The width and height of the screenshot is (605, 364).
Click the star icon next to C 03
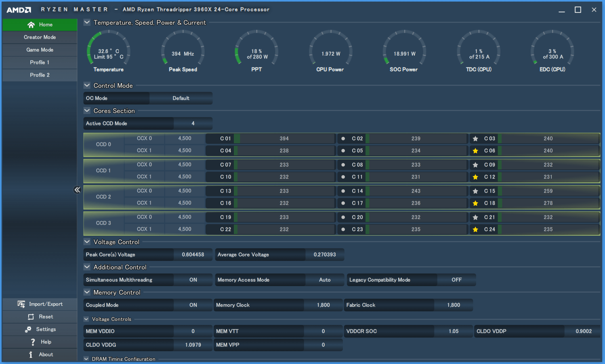pos(475,138)
